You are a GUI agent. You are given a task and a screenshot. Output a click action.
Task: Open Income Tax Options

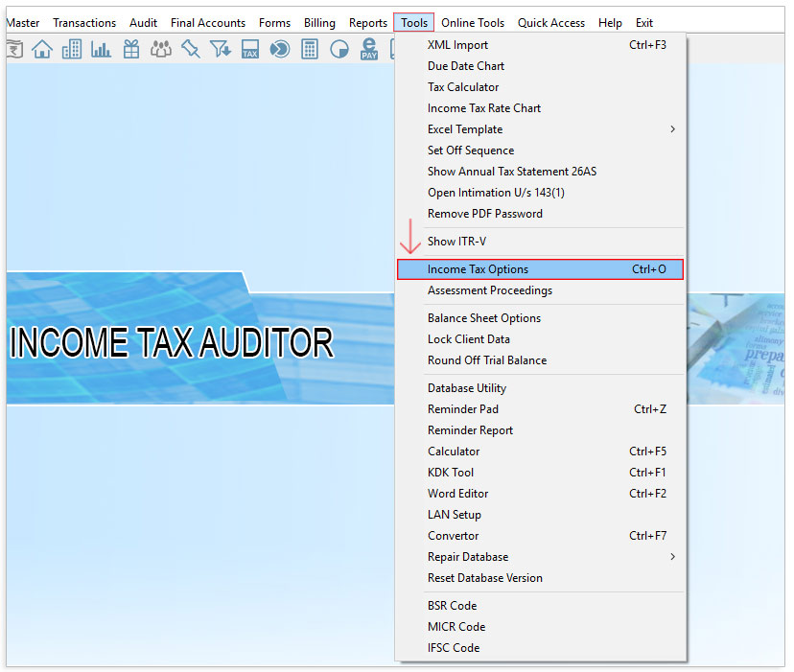pyautogui.click(x=540, y=269)
